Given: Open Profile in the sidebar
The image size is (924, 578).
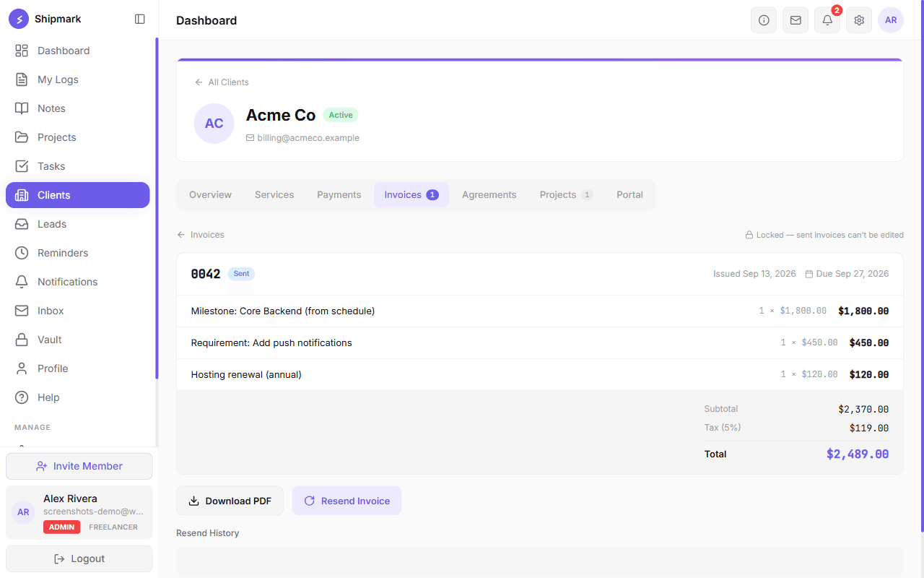Looking at the screenshot, I should (78, 368).
